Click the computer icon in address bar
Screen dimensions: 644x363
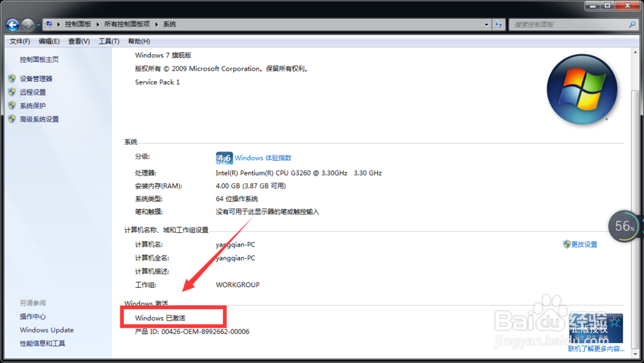(49, 24)
